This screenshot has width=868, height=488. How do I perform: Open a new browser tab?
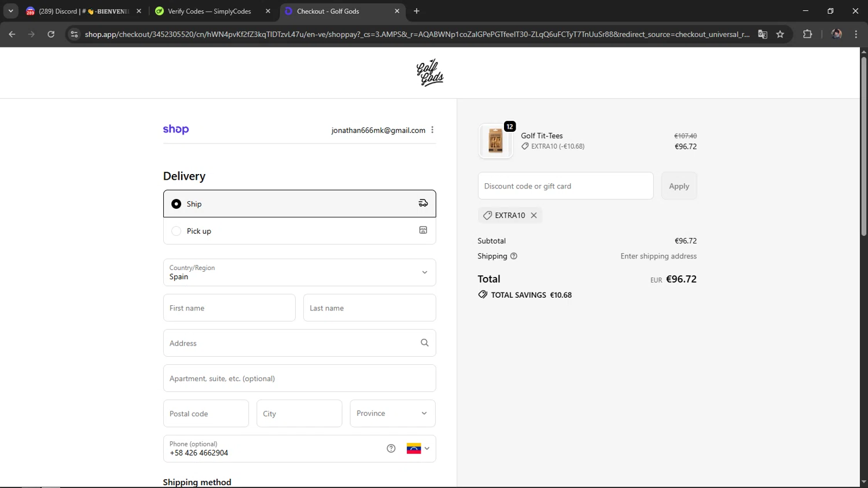pyautogui.click(x=417, y=11)
